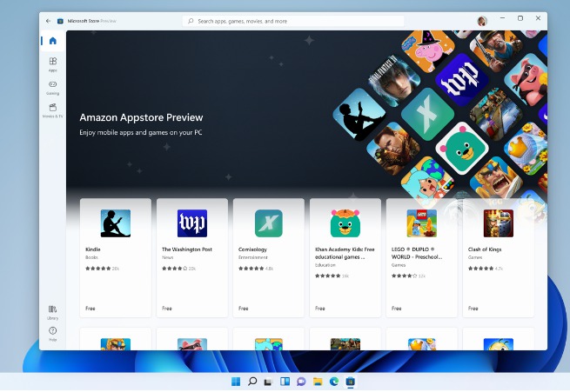
Task: Click the shouting warrior tile in the banner
Action: pyautogui.click(x=497, y=180)
